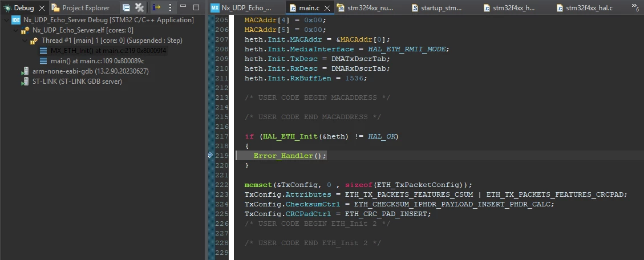Image resolution: width=644 pixels, height=260 pixels.
Task: Show the hidden editor tabs list
Action: pos(634,7)
